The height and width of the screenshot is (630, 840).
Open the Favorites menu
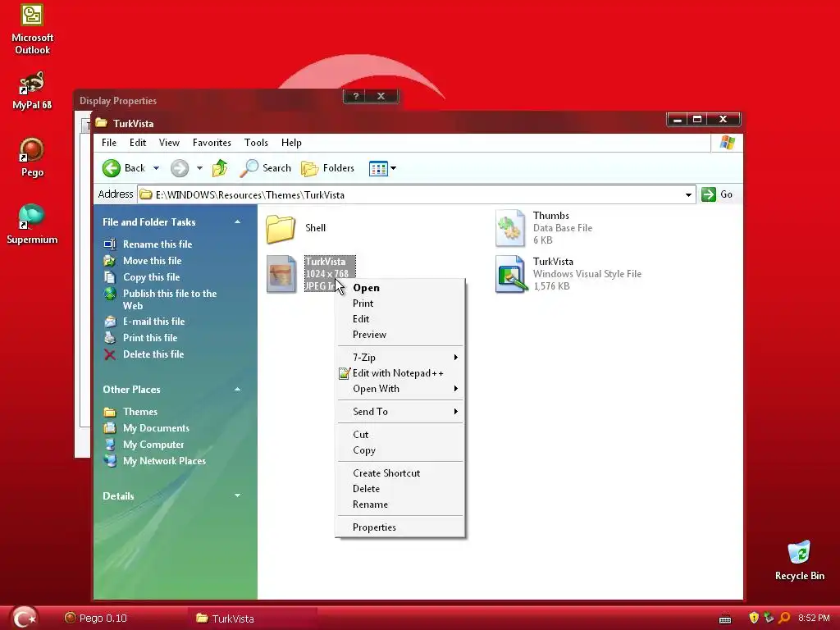click(x=212, y=143)
